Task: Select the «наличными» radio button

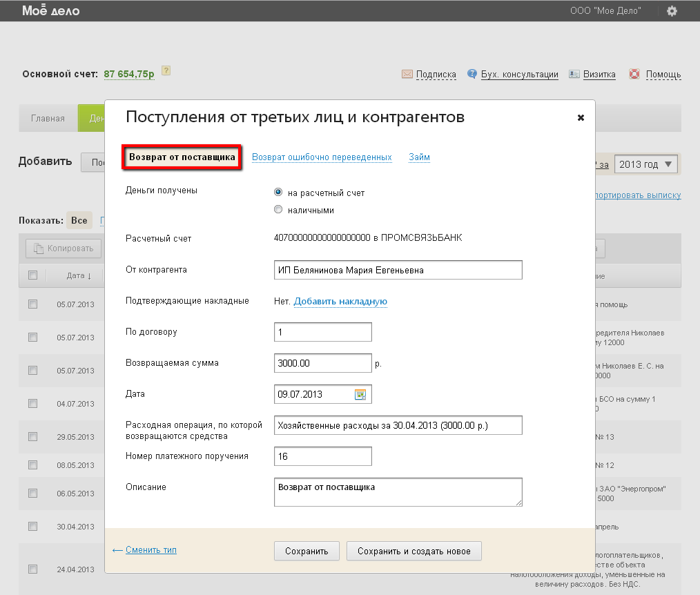Action: [x=278, y=210]
